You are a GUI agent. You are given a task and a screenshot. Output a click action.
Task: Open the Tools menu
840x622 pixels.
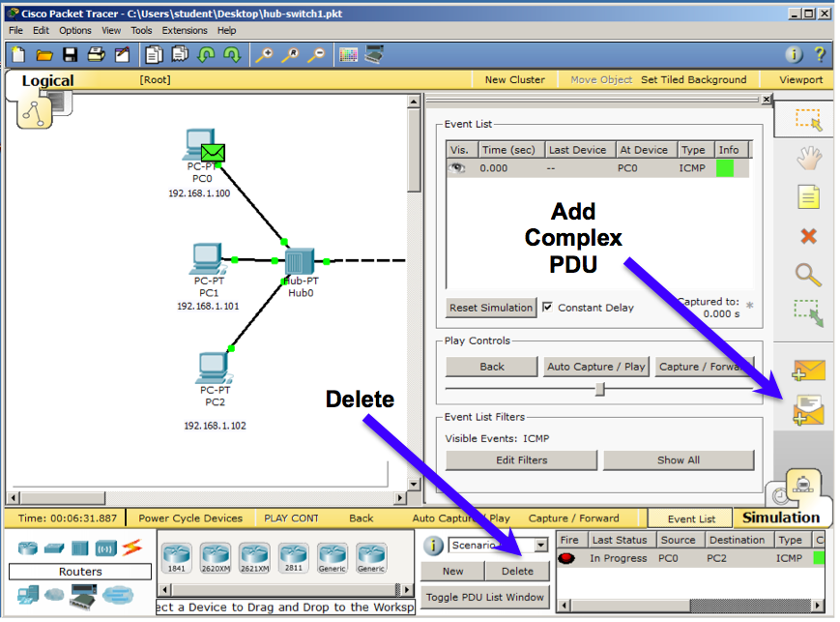pyautogui.click(x=141, y=30)
